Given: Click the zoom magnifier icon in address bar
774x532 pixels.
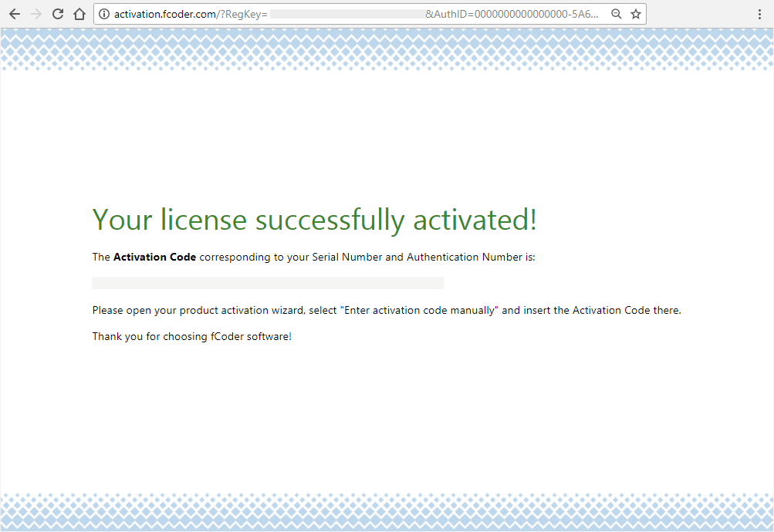Looking at the screenshot, I should (x=616, y=14).
